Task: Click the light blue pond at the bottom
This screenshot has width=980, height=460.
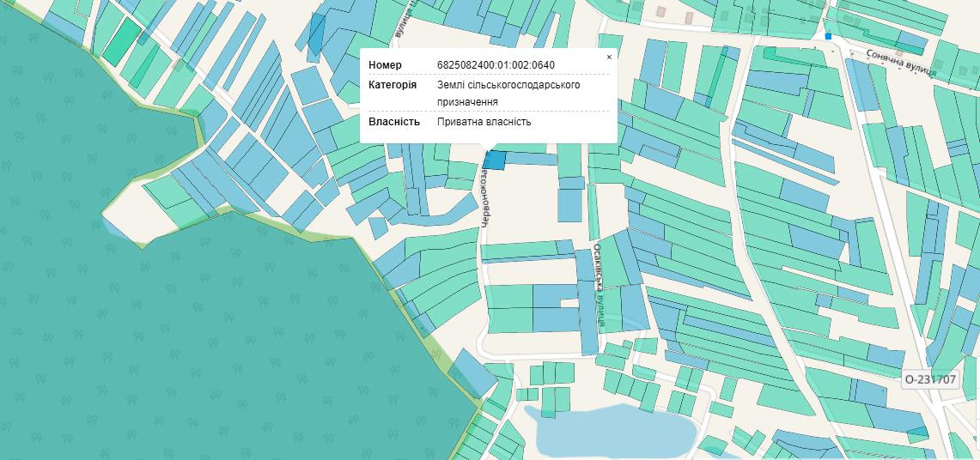Action: (x=610, y=431)
